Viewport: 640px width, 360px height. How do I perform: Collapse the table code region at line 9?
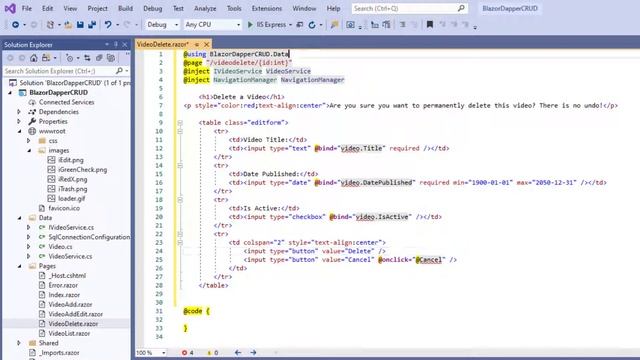(x=180, y=122)
